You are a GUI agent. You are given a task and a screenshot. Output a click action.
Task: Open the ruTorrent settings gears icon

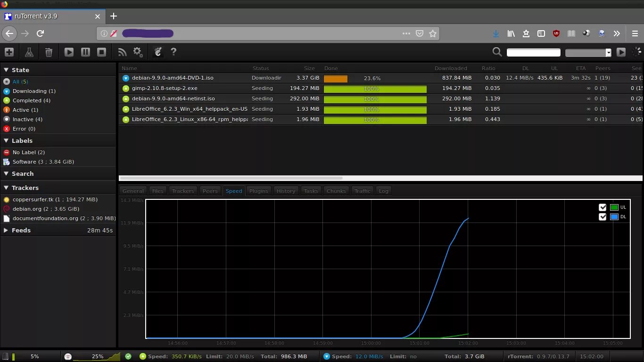pos(138,52)
